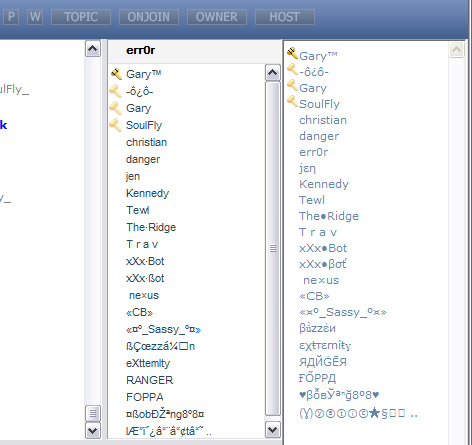
Task: Select user christian in the middle list
Action: [x=146, y=142]
